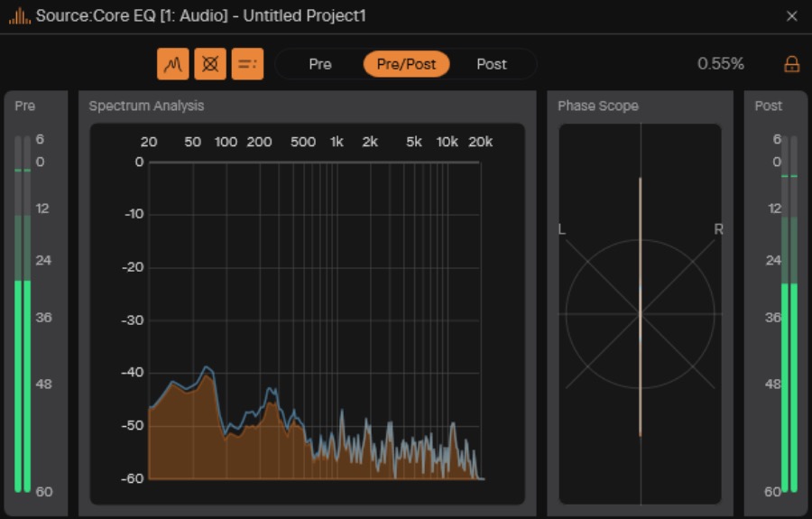Click the phase scope circle display
This screenshot has height=519, width=812.
pyautogui.click(x=640, y=314)
